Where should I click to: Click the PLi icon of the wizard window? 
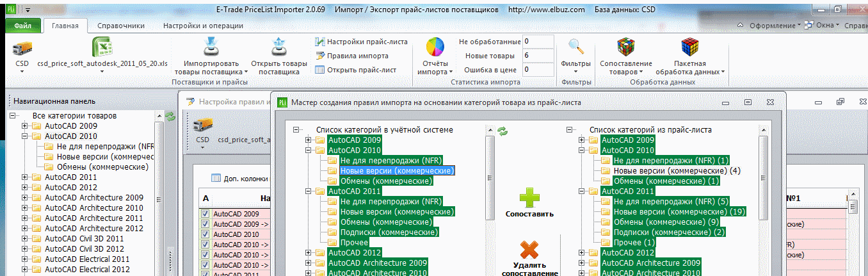point(282,101)
